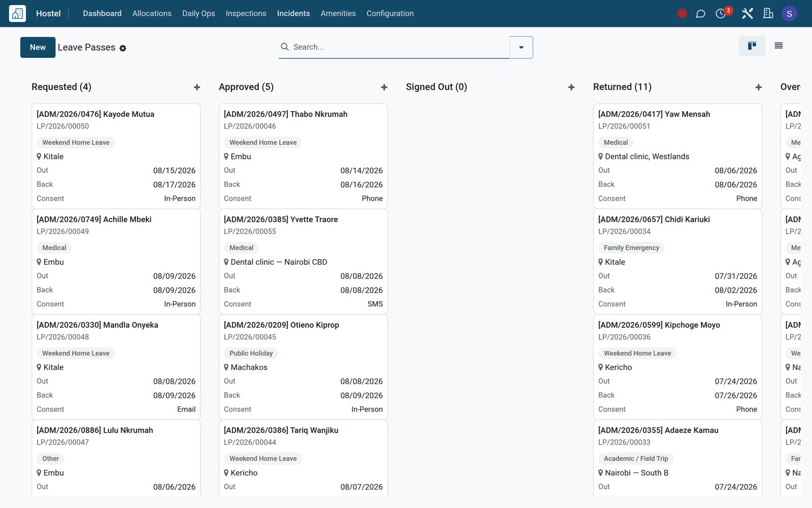The width and height of the screenshot is (812, 508).
Task: Open the Daily Ops menu
Action: (x=198, y=14)
